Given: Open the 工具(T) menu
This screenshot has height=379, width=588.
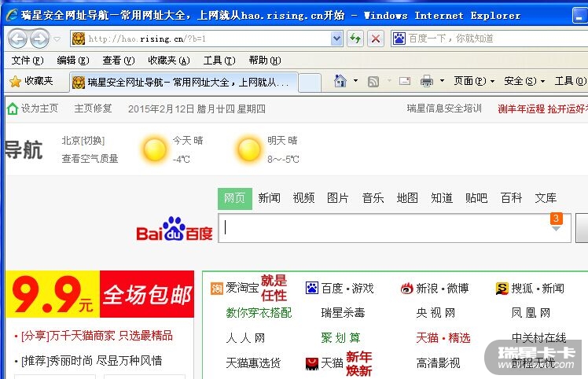Looking at the screenshot, I should pos(219,61).
